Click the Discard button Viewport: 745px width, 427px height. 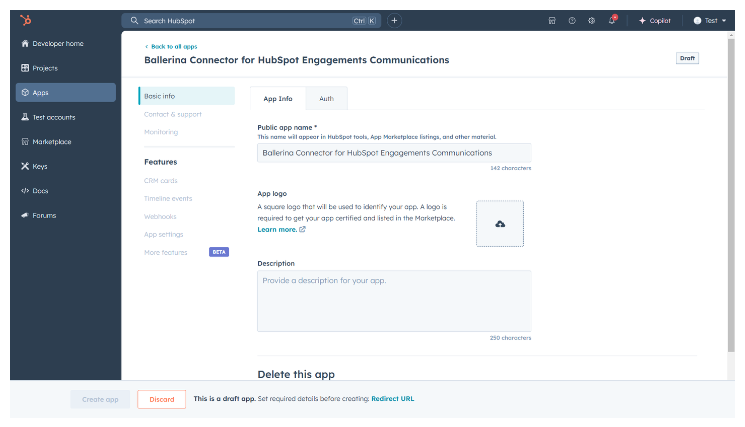pyautogui.click(x=162, y=399)
